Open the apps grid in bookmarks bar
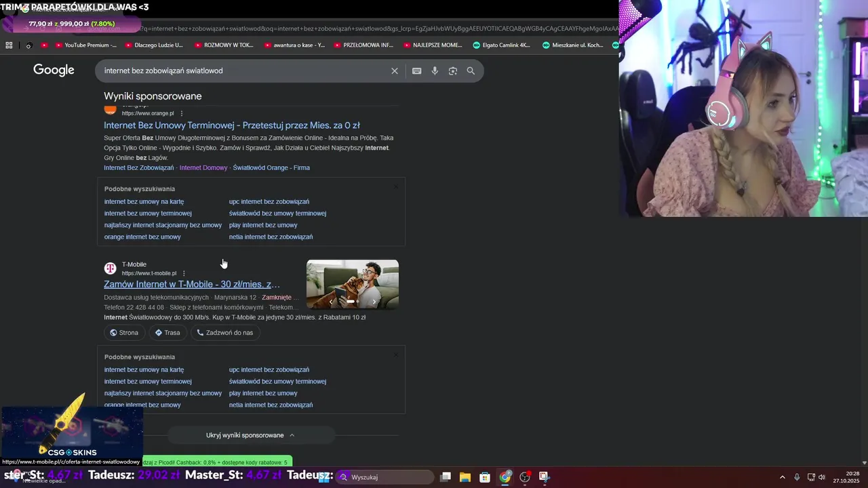 [x=9, y=45]
